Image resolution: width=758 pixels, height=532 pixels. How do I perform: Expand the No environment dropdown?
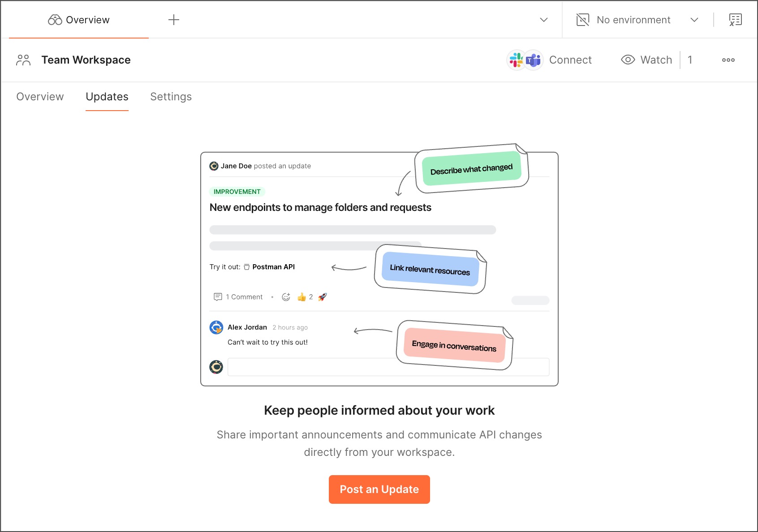(694, 20)
